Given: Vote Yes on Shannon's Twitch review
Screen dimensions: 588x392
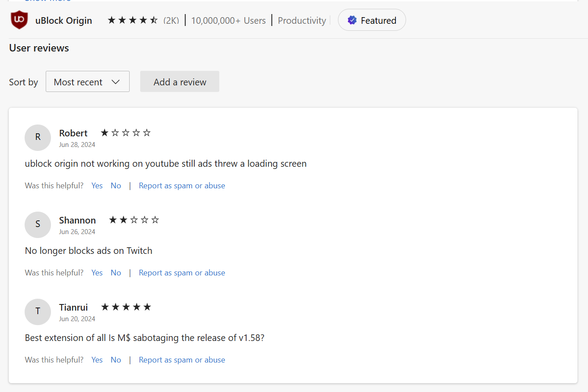Looking at the screenshot, I should point(97,273).
